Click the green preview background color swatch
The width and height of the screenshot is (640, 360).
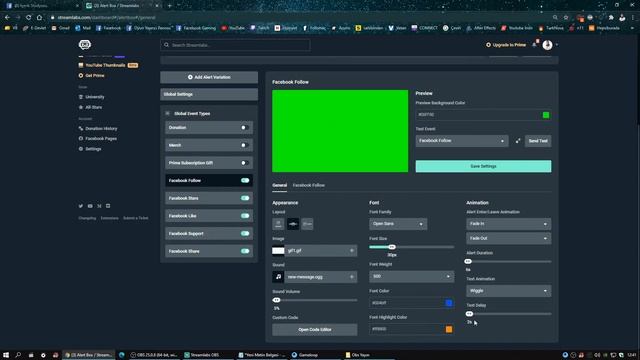[x=546, y=115]
